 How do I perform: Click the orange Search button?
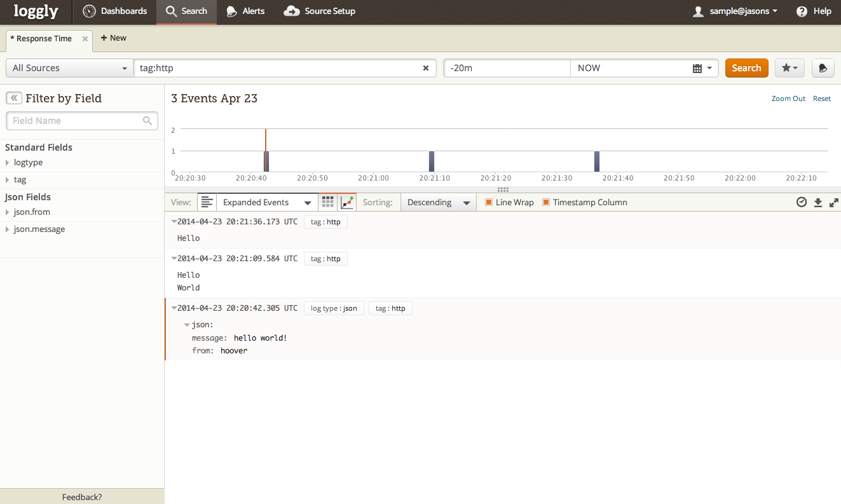tap(746, 68)
